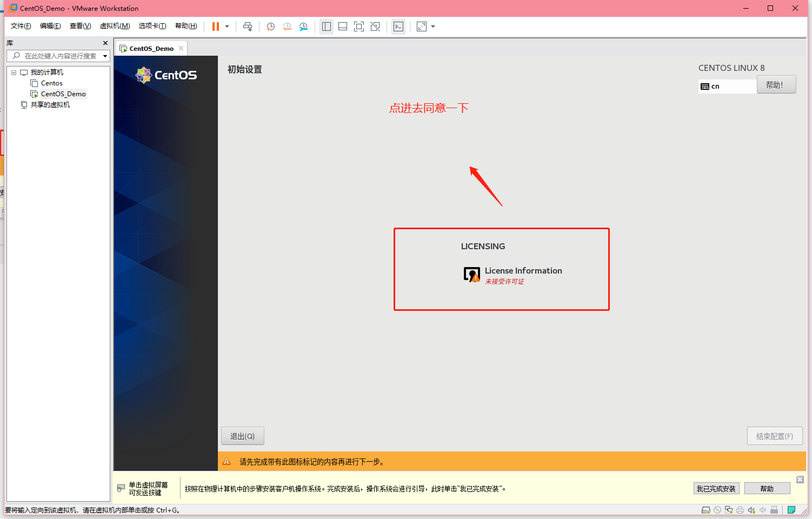
Task: Focus the library search field
Action: tap(58, 56)
